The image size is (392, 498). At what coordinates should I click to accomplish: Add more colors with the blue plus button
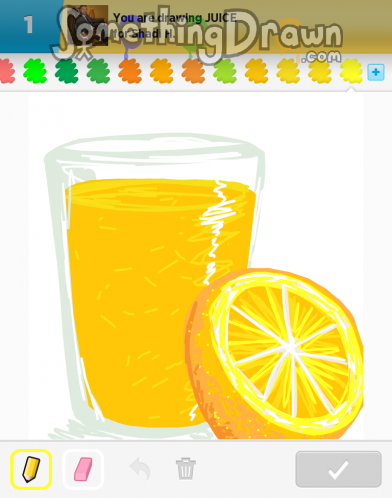(376, 72)
